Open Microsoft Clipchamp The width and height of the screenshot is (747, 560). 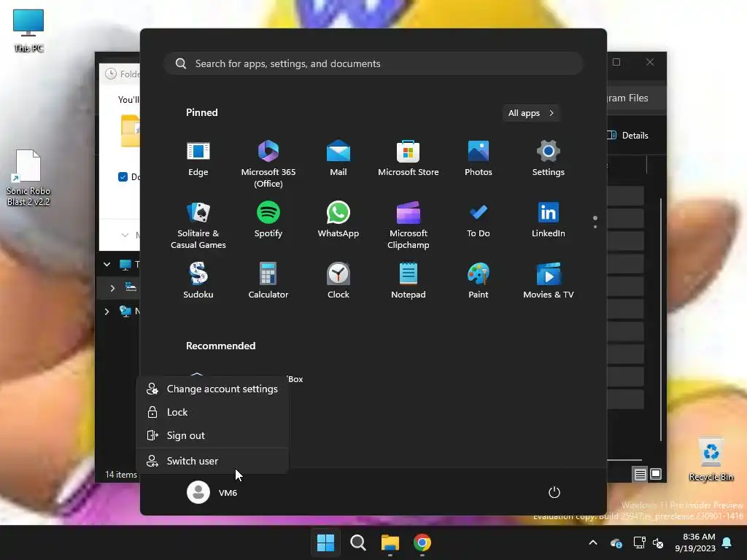(409, 225)
